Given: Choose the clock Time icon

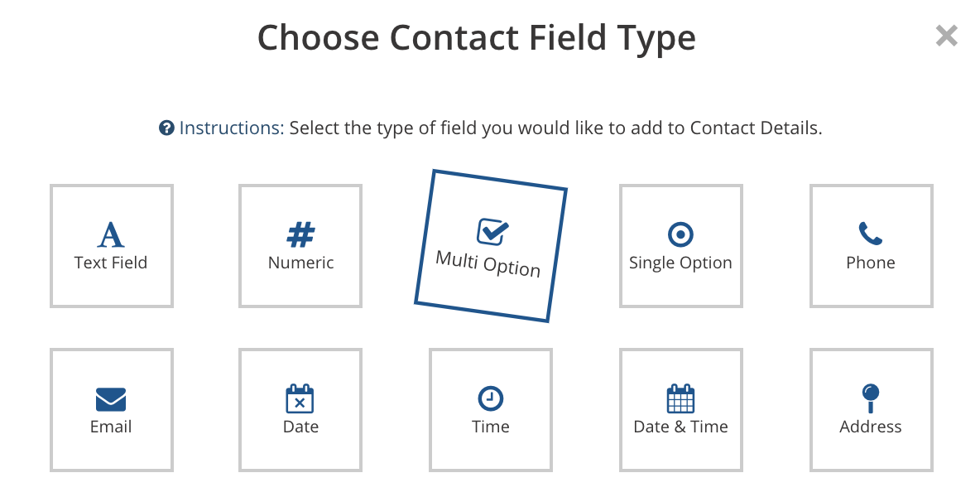Looking at the screenshot, I should point(491,398).
